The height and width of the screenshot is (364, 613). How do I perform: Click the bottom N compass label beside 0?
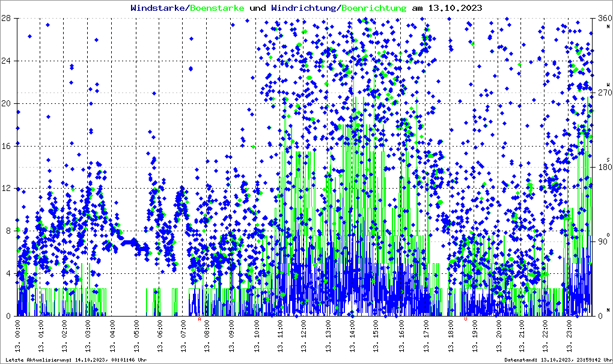608,309
